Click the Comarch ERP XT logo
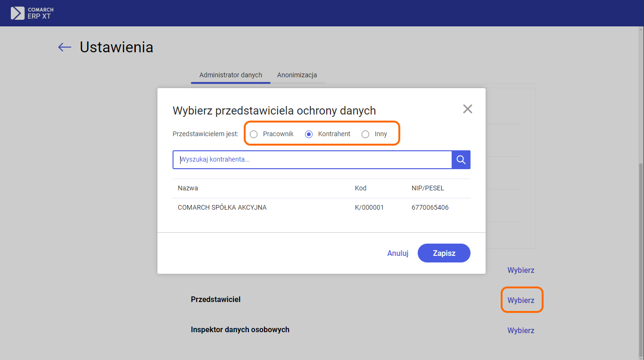 point(32,13)
